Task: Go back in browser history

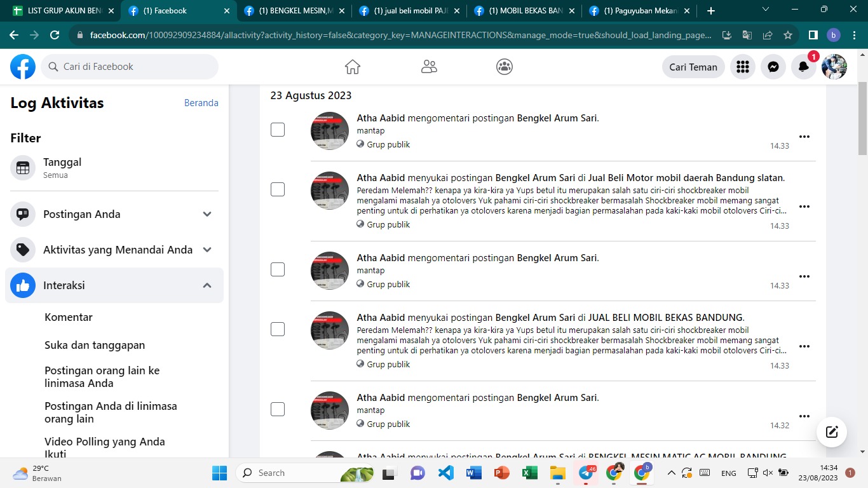Action: pyautogui.click(x=14, y=36)
